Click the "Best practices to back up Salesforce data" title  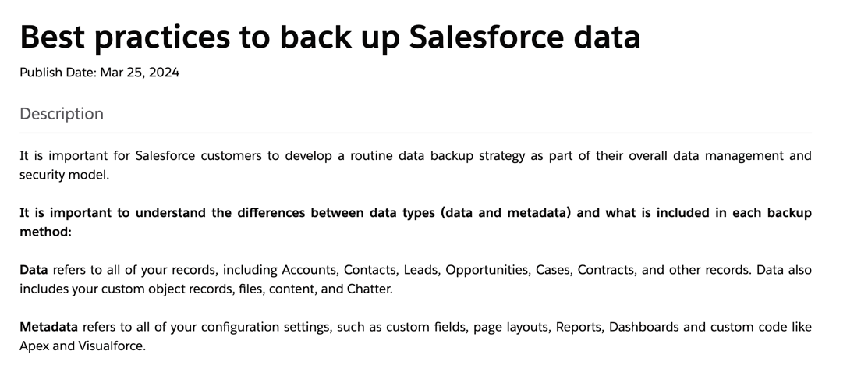click(330, 37)
